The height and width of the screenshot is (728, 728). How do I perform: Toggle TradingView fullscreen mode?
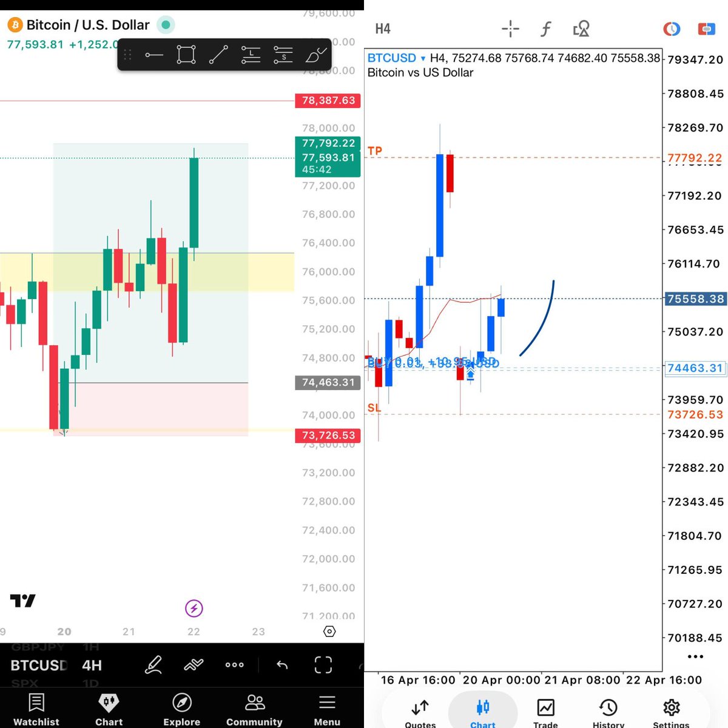point(323,665)
